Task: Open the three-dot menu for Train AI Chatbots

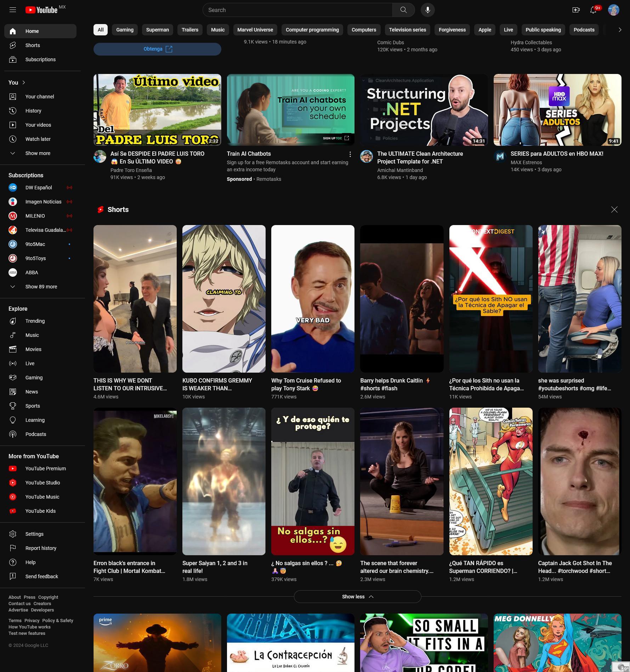Action: click(350, 154)
